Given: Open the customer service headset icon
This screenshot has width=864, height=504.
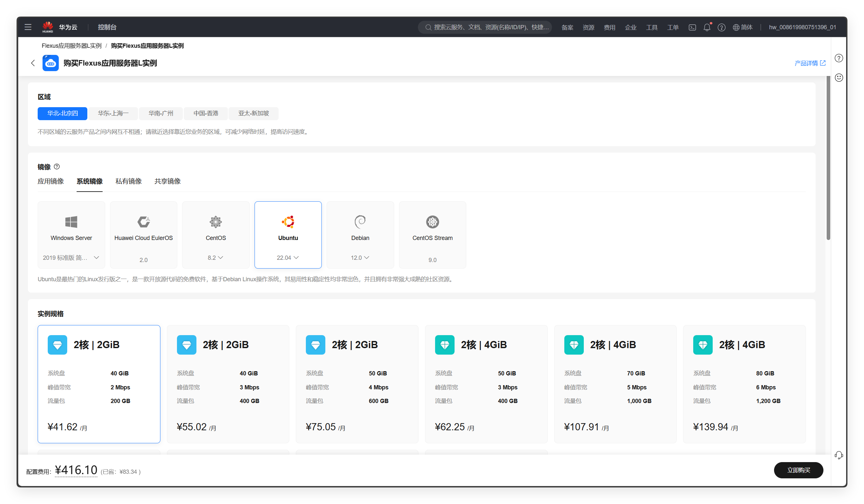Looking at the screenshot, I should (x=839, y=455).
